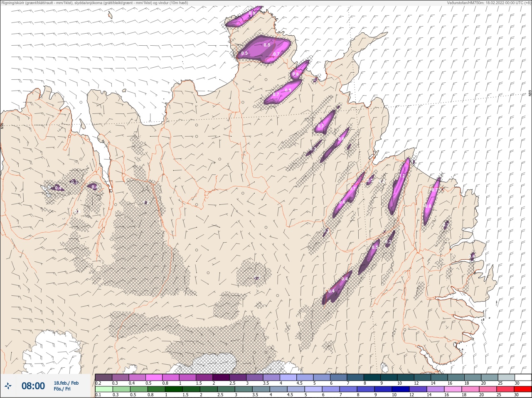The image size is (532, 398).
Task: Select the white final swatch of upper legend row
Action: [523, 377]
